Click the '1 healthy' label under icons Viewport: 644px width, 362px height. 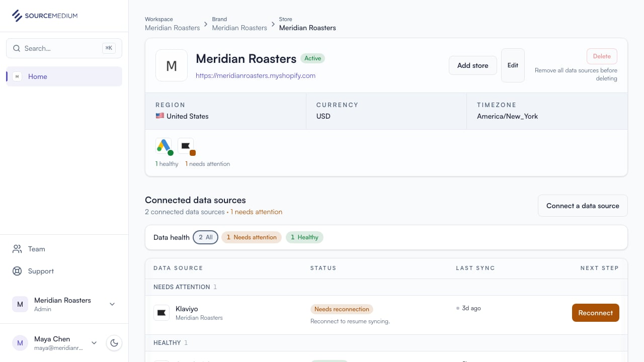point(167,164)
